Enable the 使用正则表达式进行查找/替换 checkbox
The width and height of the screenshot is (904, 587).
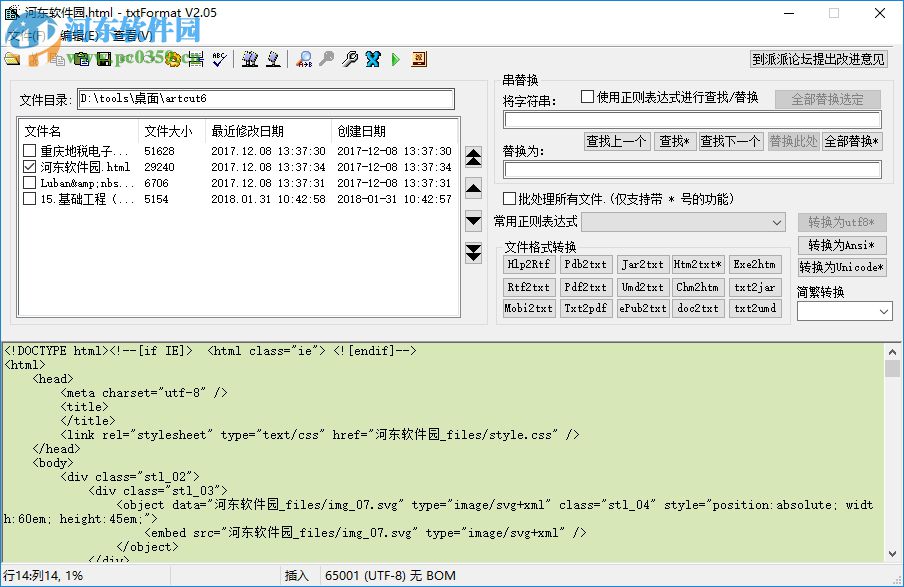click(588, 97)
